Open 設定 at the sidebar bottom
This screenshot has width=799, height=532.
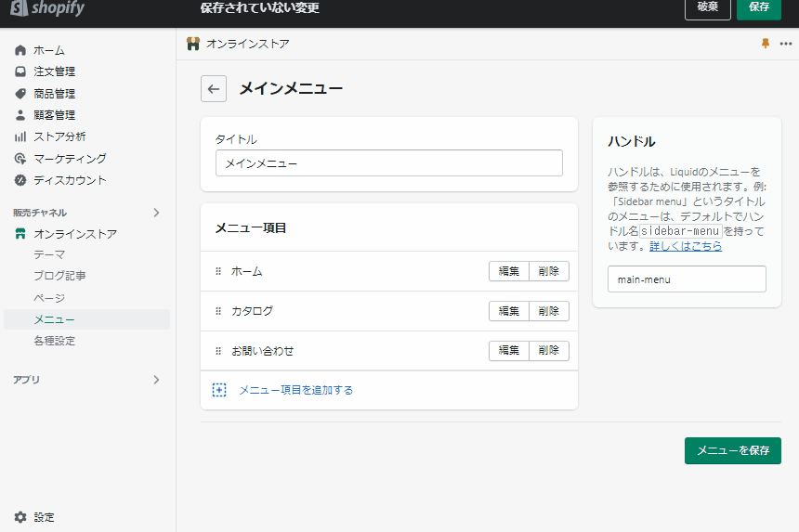[44, 517]
